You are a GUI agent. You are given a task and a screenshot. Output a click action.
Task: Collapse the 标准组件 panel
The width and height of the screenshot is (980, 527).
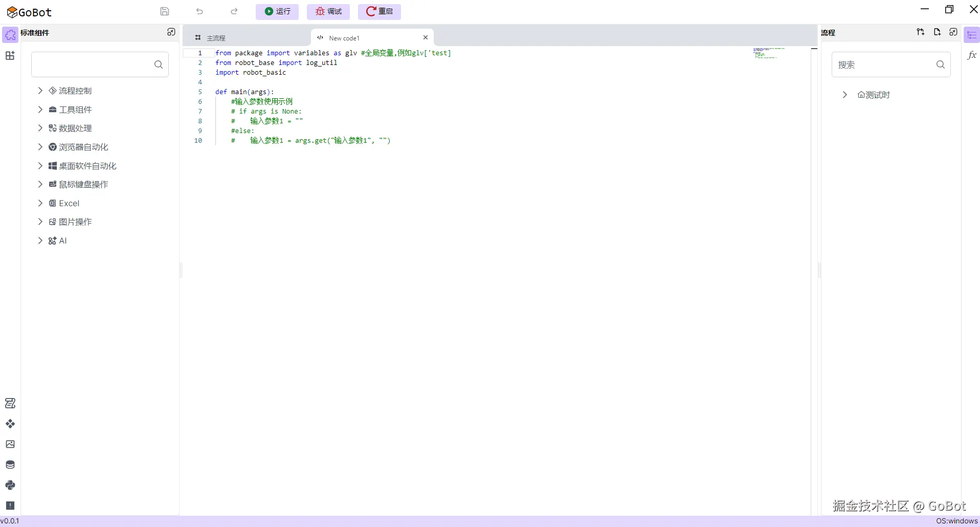click(x=171, y=32)
